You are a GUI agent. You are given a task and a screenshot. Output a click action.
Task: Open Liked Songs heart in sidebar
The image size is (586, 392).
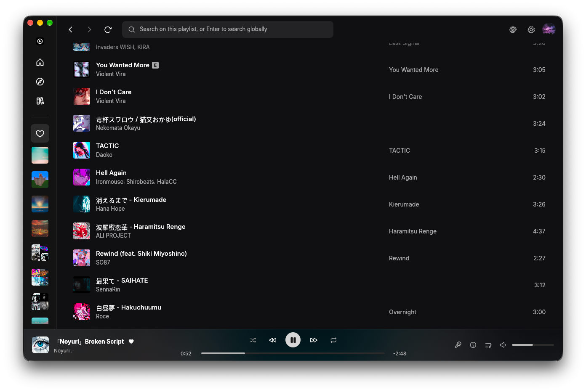40,133
